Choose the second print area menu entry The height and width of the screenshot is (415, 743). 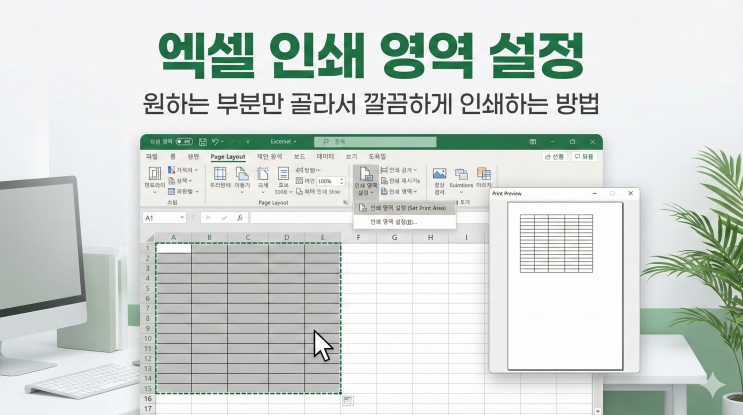click(405, 222)
